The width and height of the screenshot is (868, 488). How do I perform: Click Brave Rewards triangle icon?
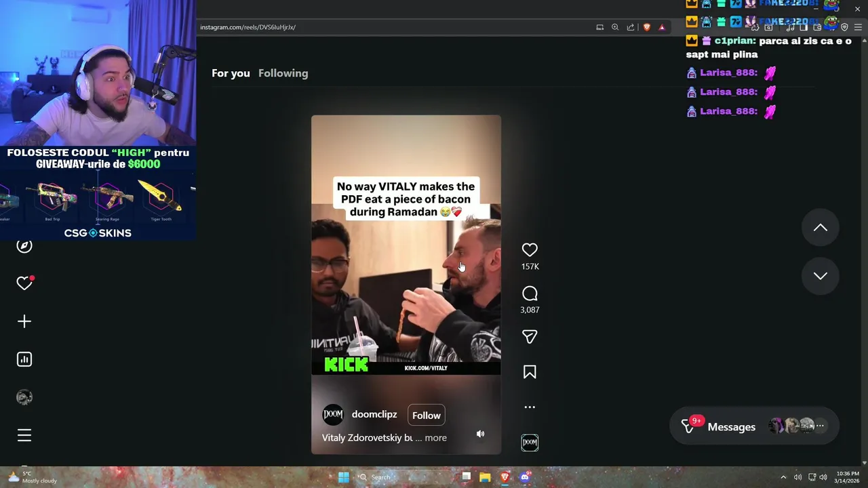click(x=662, y=27)
